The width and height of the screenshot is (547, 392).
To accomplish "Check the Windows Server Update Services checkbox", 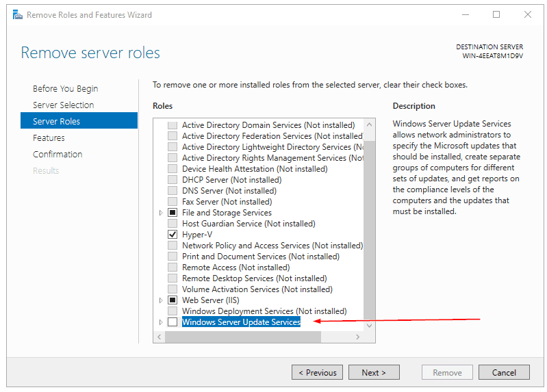I will point(173,322).
